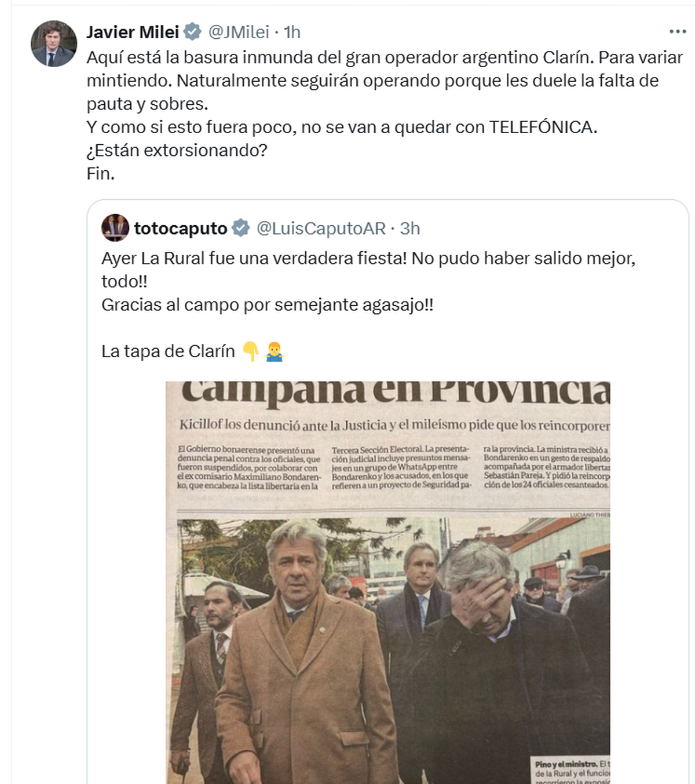The image size is (695, 784).
Task: Click the totocaputo display name
Action: pos(181,228)
